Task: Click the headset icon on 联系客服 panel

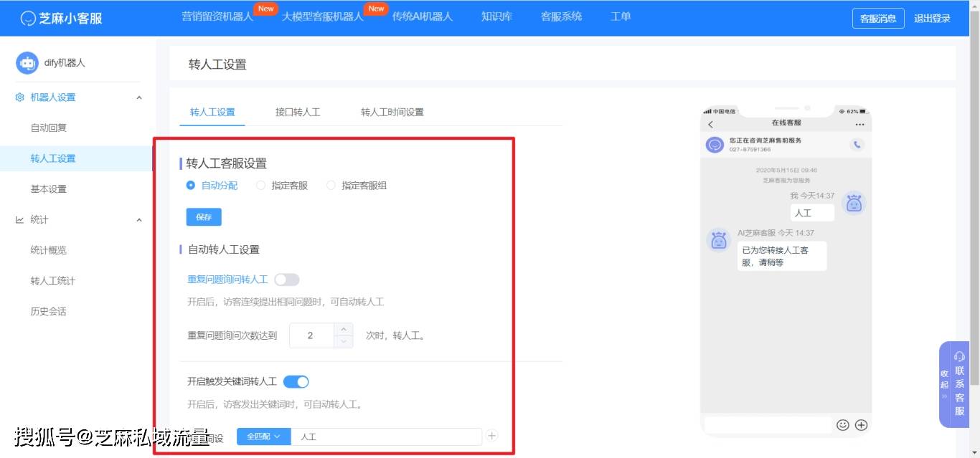Action: pyautogui.click(x=959, y=356)
